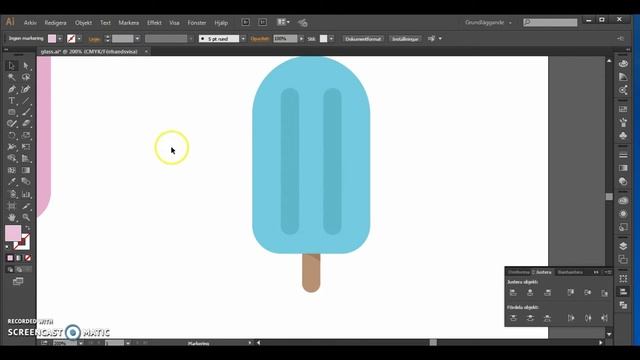Close the glass.ai document tab

(x=146, y=52)
